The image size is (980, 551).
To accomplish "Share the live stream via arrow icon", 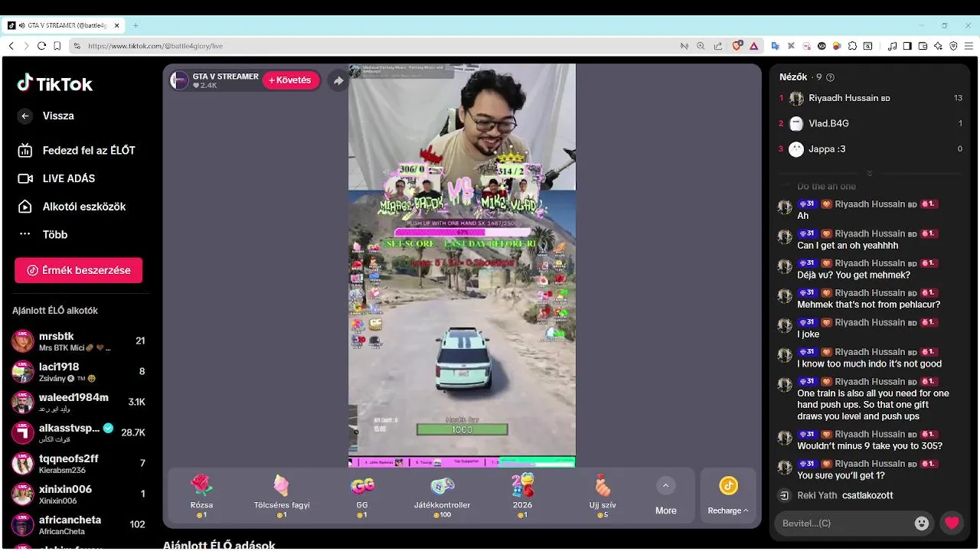I will tap(338, 80).
